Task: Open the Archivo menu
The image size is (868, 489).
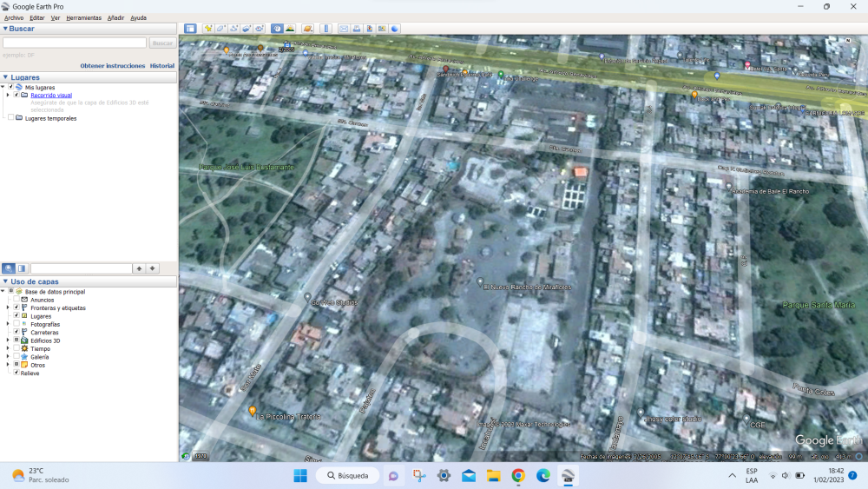Action: coord(14,17)
